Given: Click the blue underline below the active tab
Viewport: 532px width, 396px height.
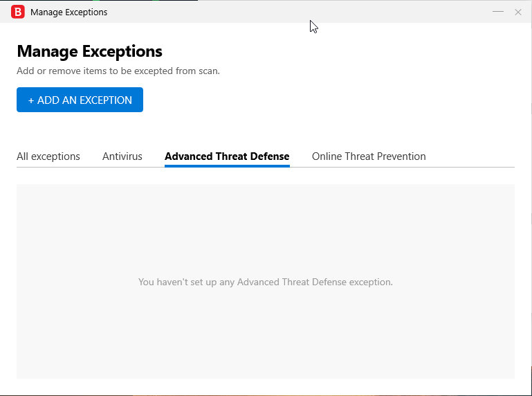Looking at the screenshot, I should 227,166.
